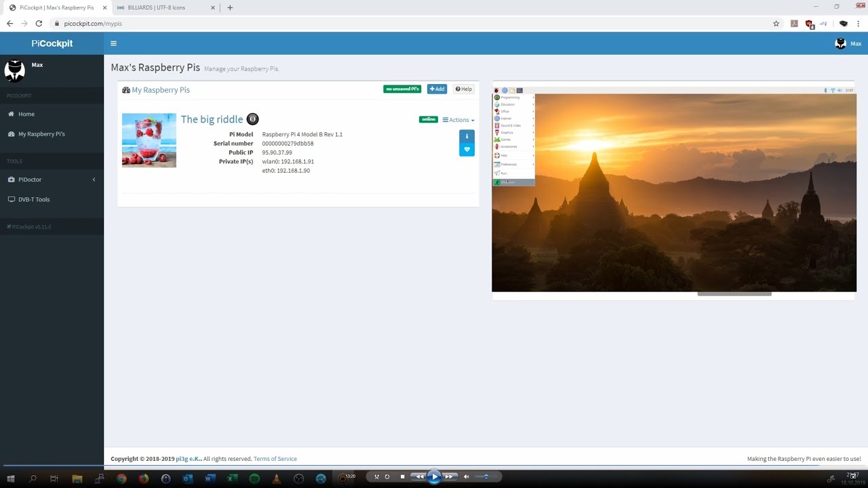Open Help in the Pi menu
The height and width of the screenshot is (488, 868).
click(x=514, y=155)
